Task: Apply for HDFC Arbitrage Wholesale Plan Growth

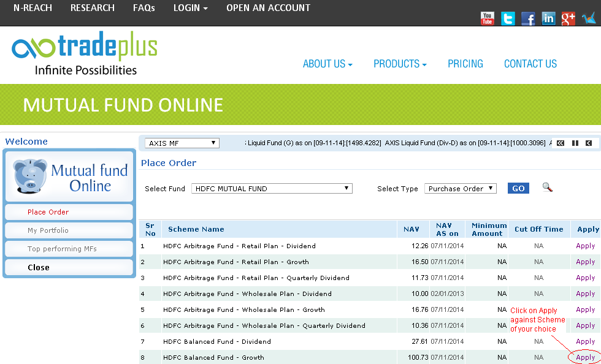Action: (x=585, y=309)
